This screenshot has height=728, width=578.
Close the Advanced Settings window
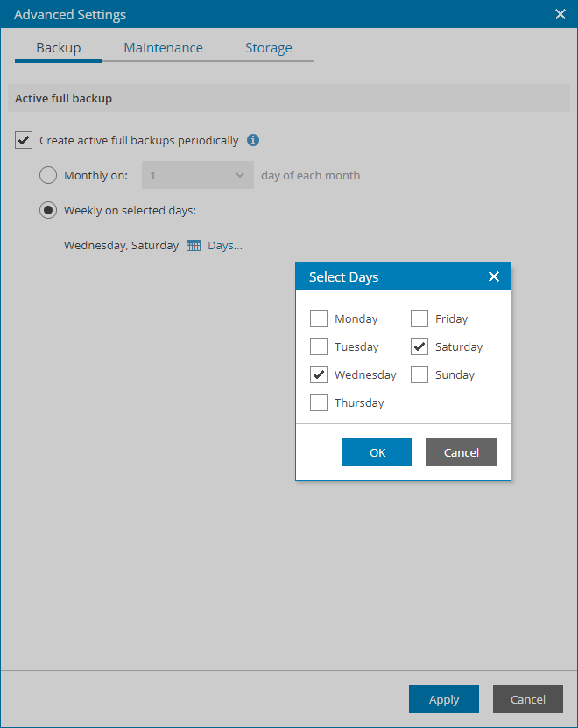560,14
